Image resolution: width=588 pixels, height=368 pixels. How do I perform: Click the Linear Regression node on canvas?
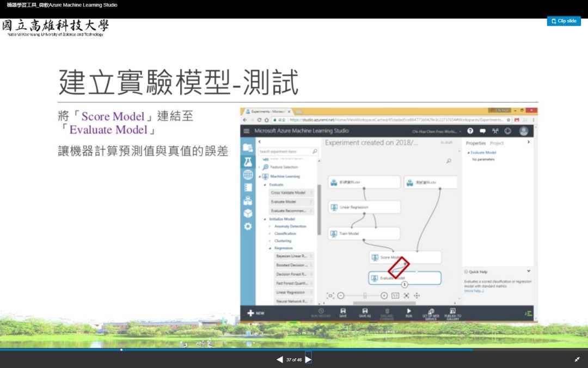click(x=364, y=207)
